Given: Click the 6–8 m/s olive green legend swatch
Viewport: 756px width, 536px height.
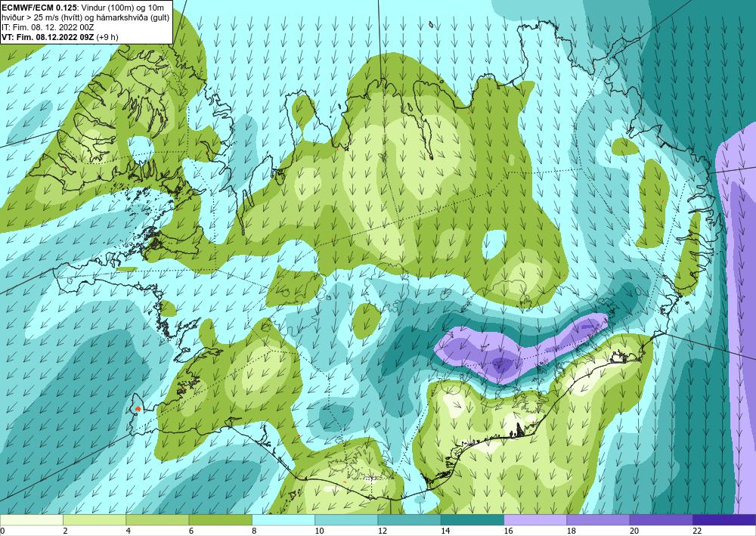Looking at the screenshot, I should pyautogui.click(x=220, y=520).
